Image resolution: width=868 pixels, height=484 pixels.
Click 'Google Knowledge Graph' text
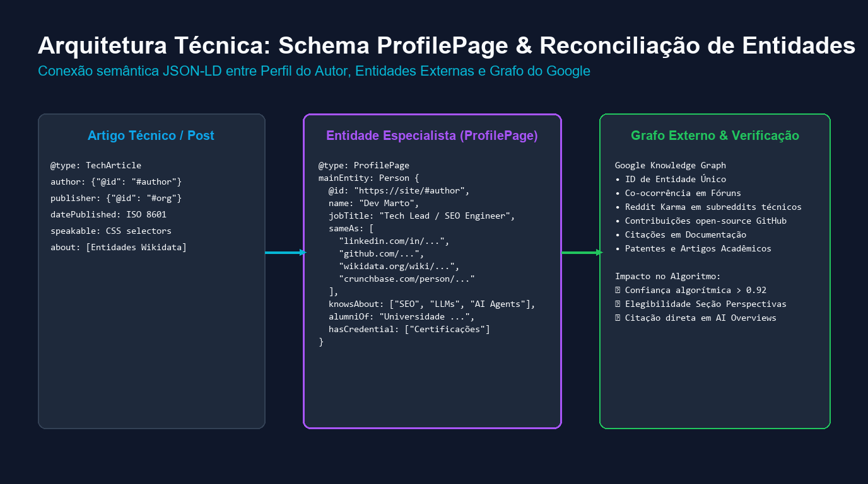point(671,166)
